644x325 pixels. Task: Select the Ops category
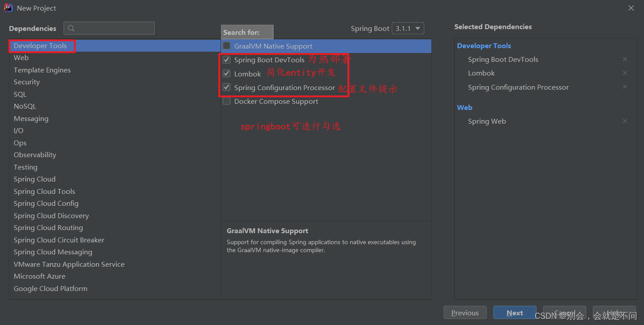(114, 143)
